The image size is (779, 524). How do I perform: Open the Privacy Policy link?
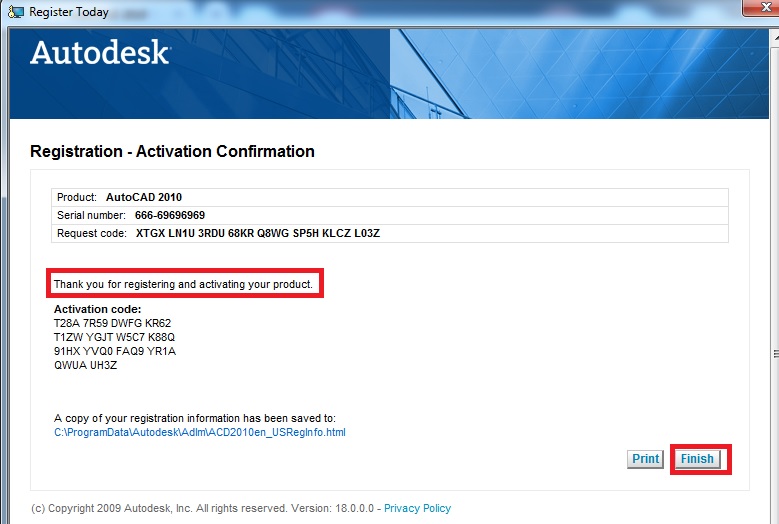click(417, 508)
